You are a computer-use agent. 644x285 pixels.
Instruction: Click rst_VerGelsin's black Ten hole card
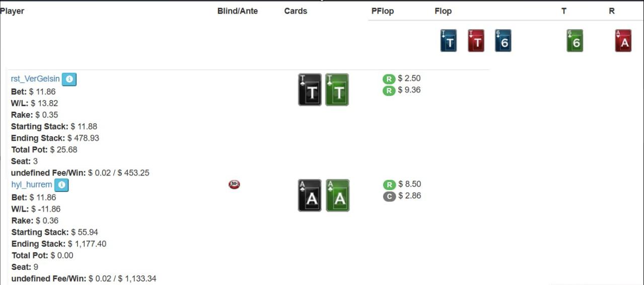[310, 90]
